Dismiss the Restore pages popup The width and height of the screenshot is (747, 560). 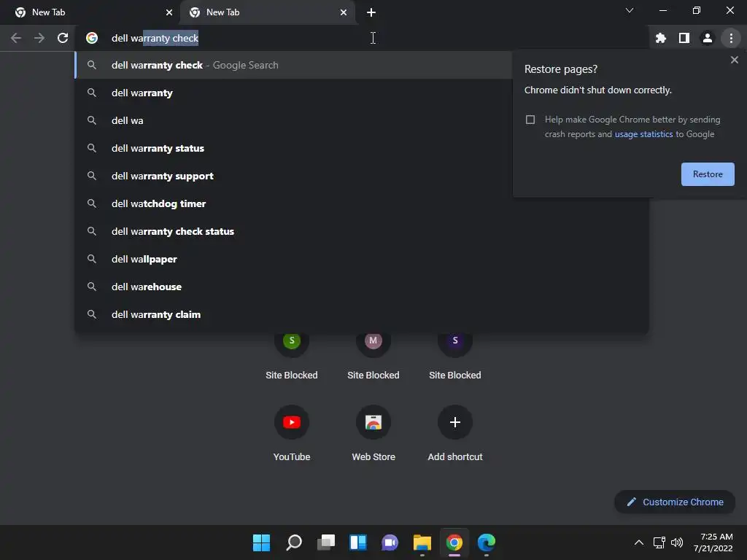(x=734, y=60)
